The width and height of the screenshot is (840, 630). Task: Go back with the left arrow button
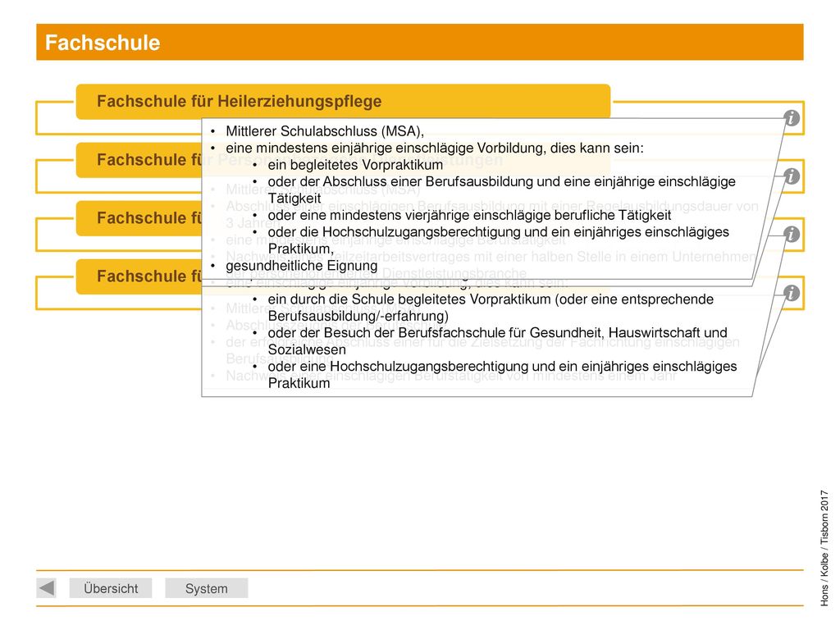click(47, 588)
